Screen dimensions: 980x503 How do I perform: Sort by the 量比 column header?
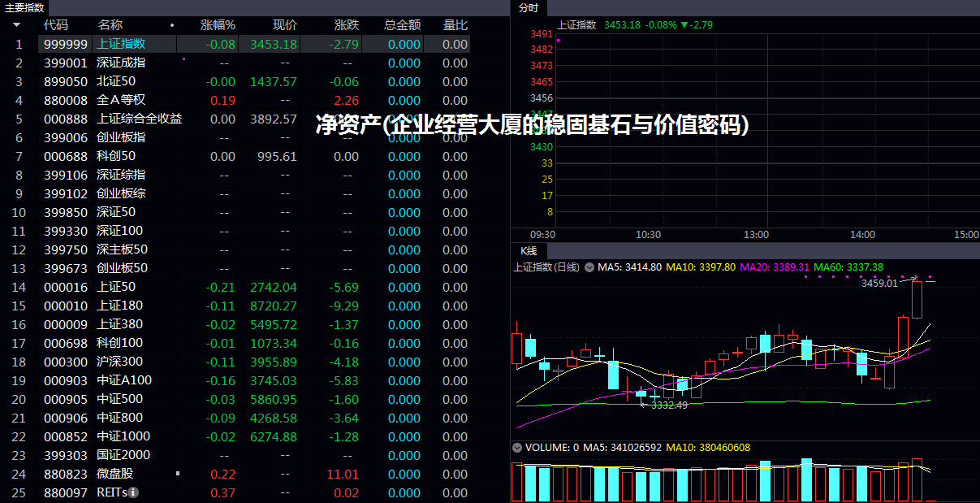(455, 25)
